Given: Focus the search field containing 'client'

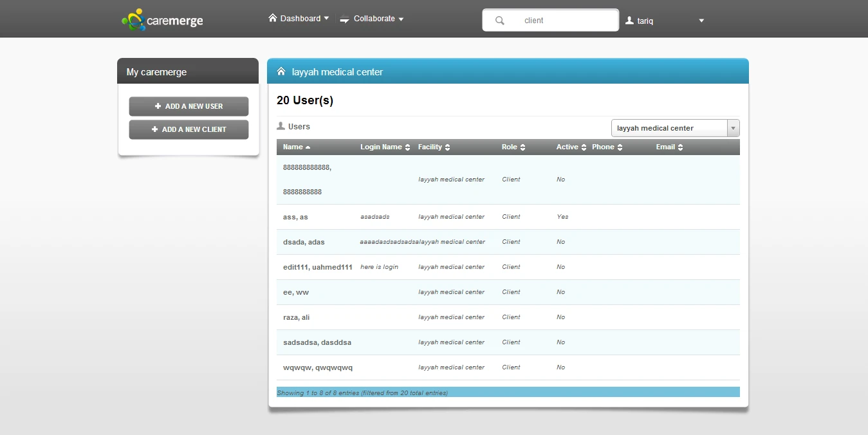Looking at the screenshot, I should coord(560,21).
